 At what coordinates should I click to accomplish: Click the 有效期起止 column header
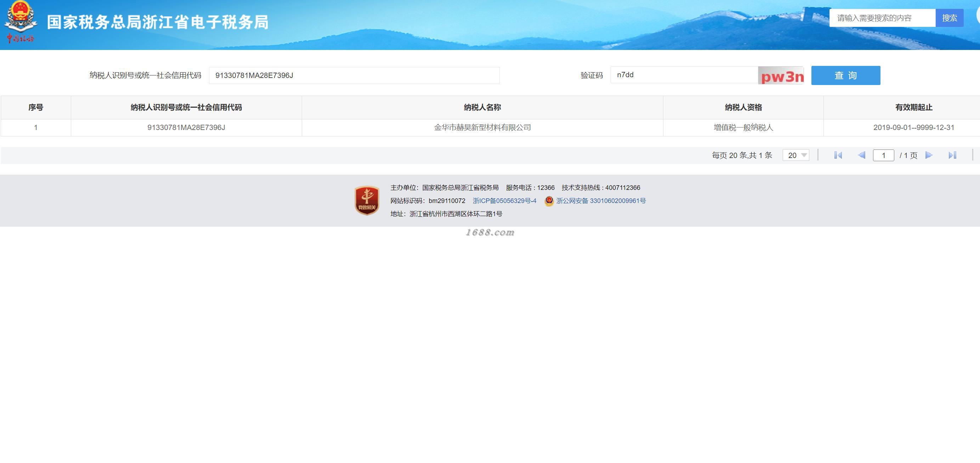pyautogui.click(x=913, y=107)
